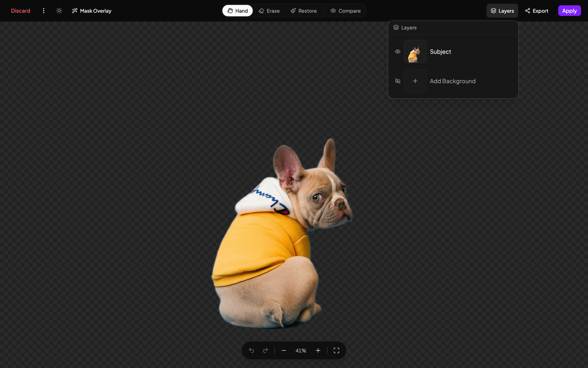Click the Layers panel header title
The width and height of the screenshot is (588, 368).
coord(409,27)
